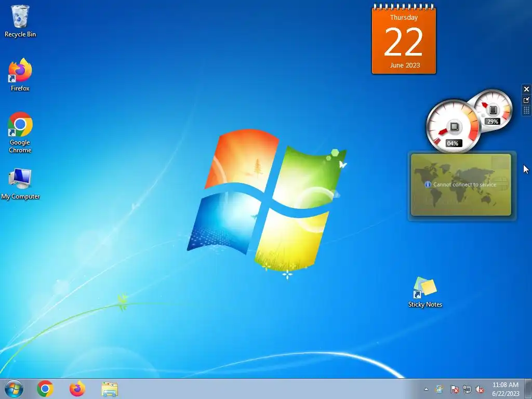Open the taskbar clock showing 11:08 AM
The width and height of the screenshot is (532, 399).
(506, 389)
